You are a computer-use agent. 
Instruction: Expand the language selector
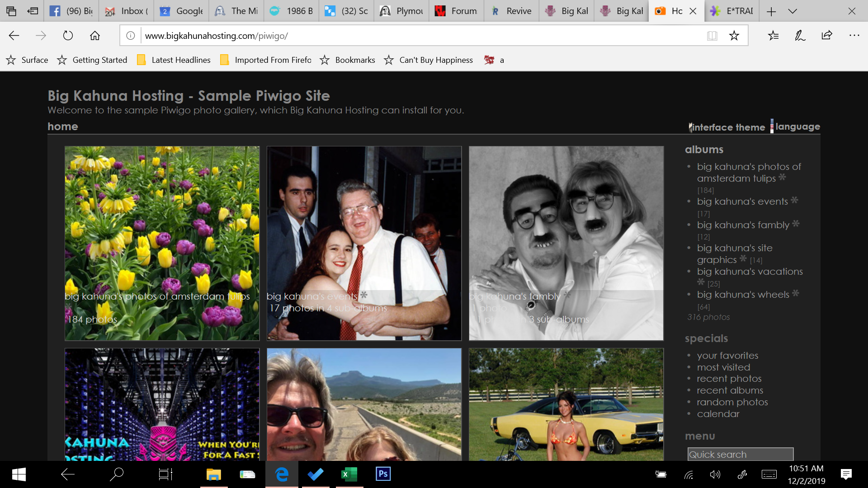797,127
